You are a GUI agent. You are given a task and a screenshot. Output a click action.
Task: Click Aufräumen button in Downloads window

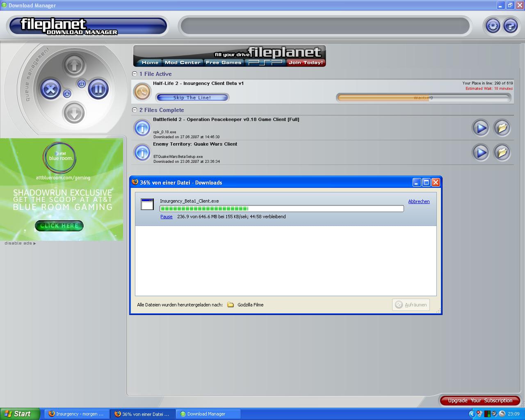411,305
